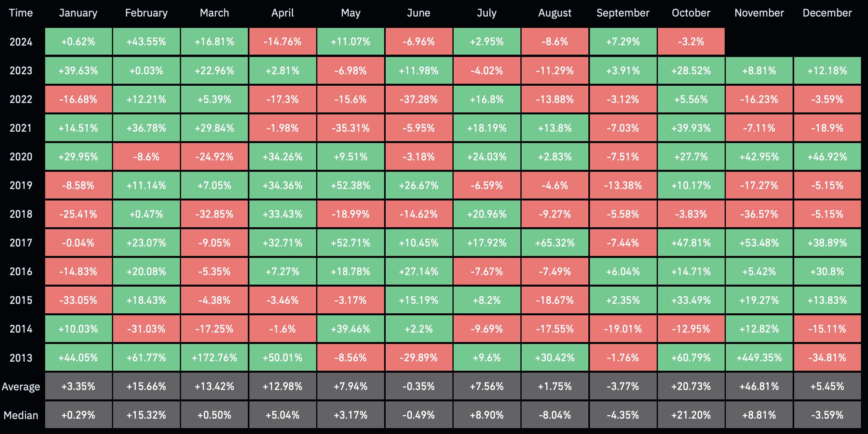Click the -3.2% October 2024 cell

[691, 42]
